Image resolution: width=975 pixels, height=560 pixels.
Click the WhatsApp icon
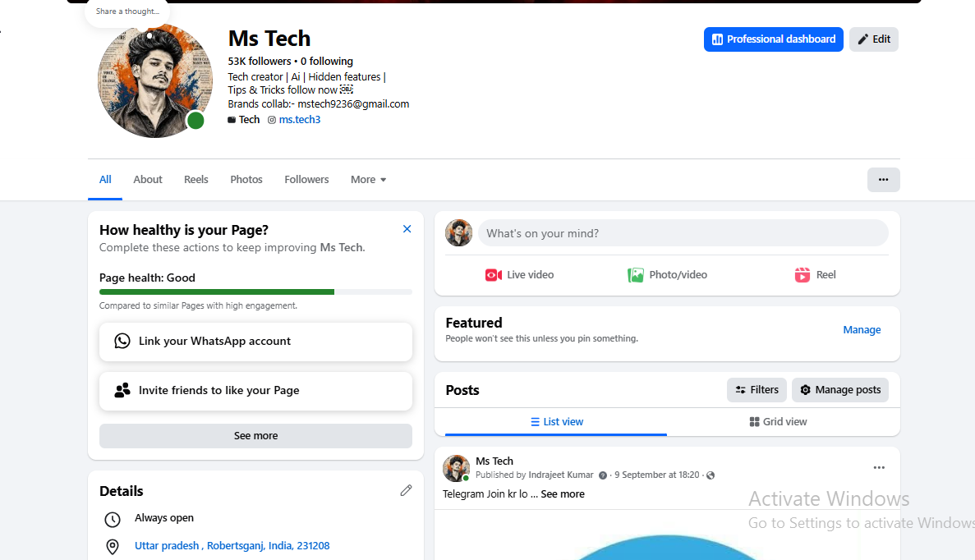click(x=122, y=341)
